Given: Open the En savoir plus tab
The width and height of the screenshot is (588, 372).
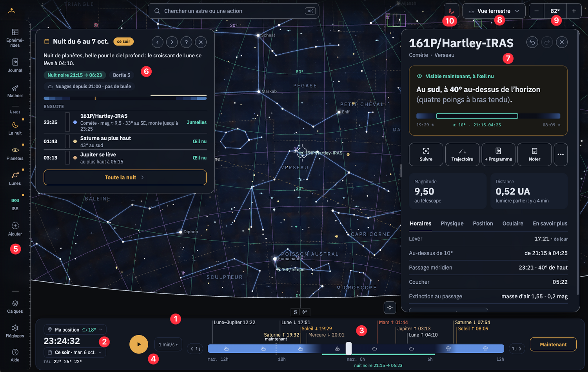Looking at the screenshot, I should click(550, 223).
